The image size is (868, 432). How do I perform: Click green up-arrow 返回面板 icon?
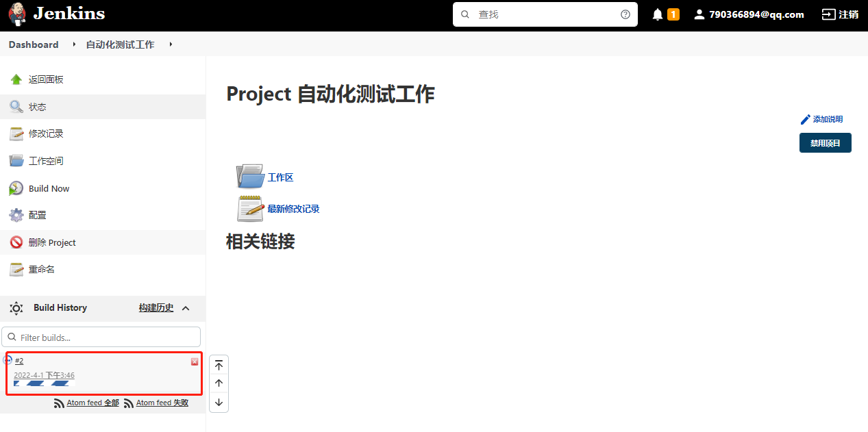(16, 79)
